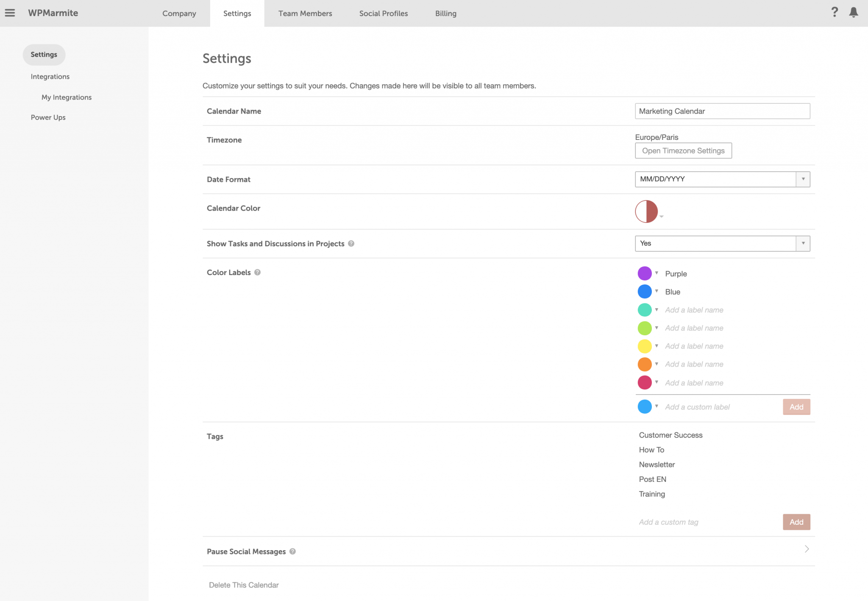Click the yellow label color swatch
The height and width of the screenshot is (601, 868).
tap(645, 346)
